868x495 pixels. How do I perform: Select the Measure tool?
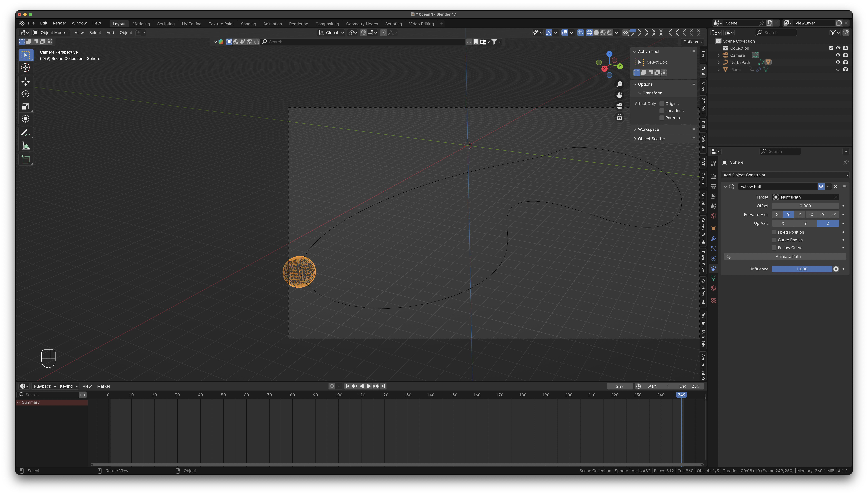25,146
